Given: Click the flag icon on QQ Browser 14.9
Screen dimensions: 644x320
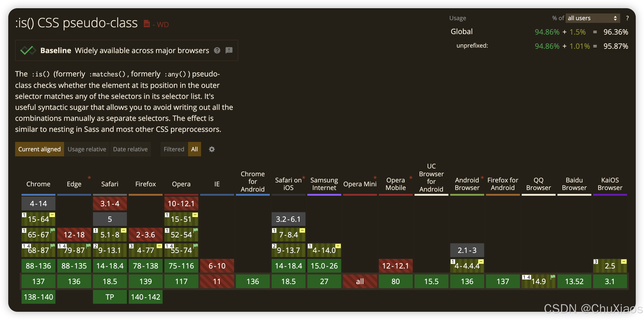Looking at the screenshot, I should click(x=552, y=277).
